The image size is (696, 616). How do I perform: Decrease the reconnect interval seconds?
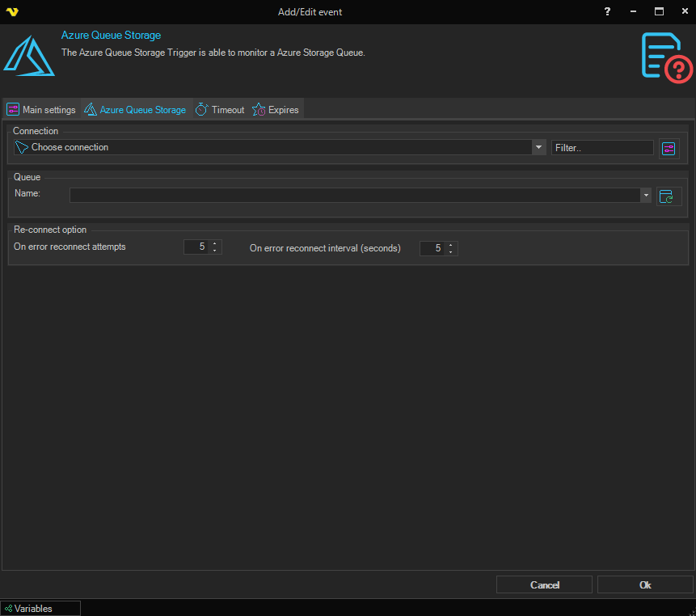[451, 251]
